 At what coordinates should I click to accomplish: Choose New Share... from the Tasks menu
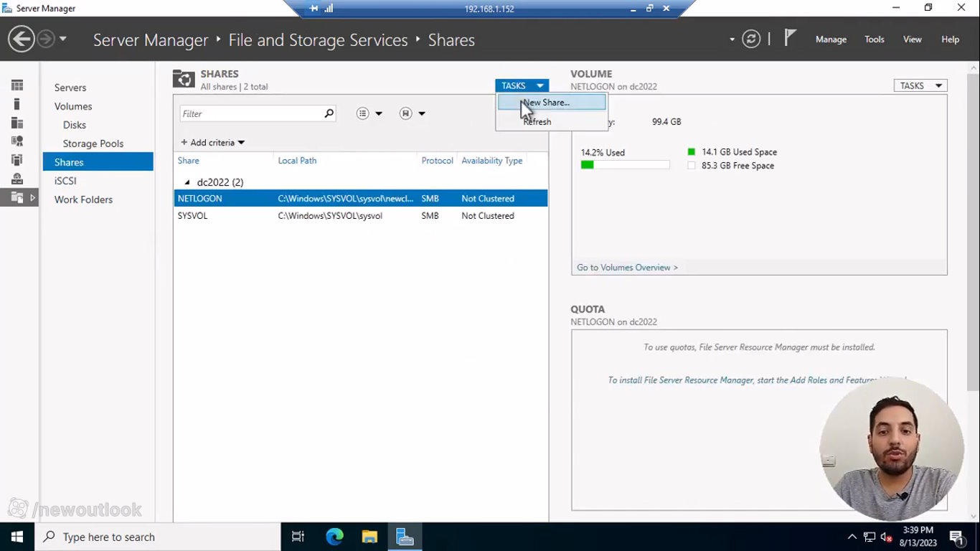pyautogui.click(x=552, y=103)
